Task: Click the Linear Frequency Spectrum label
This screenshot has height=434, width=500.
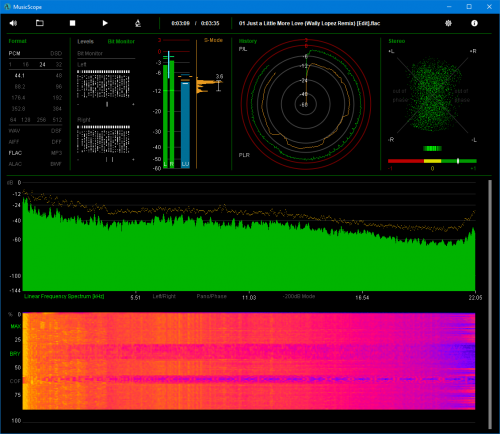Action: pos(64,296)
